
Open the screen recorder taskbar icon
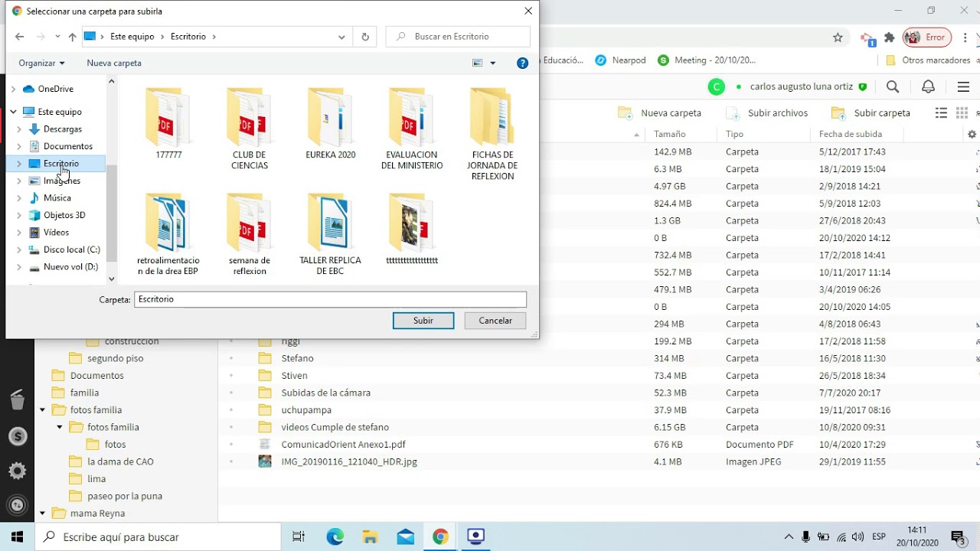coord(475,536)
